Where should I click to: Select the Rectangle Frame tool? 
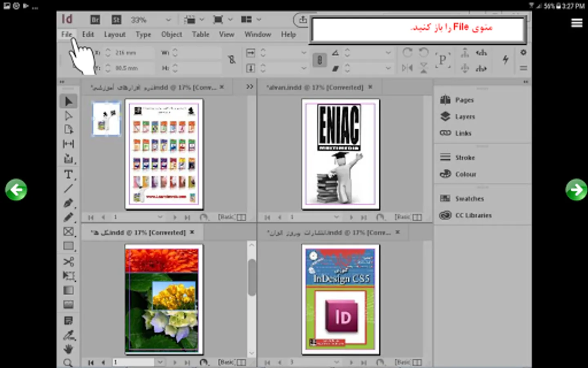pos(68,231)
